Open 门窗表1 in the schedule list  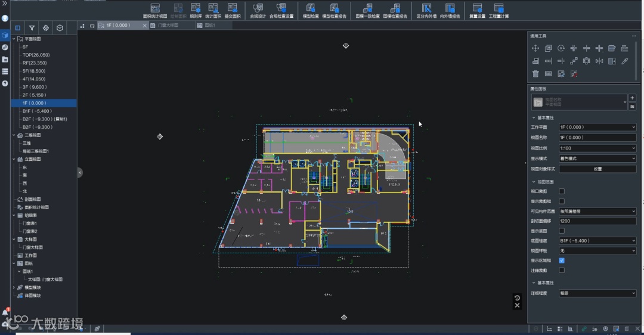click(x=30, y=224)
